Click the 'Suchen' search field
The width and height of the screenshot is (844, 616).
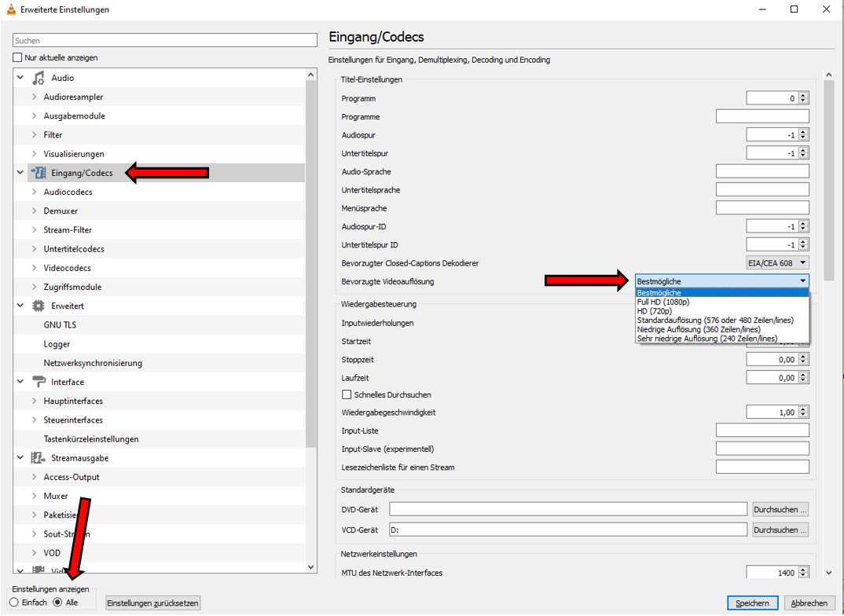point(164,40)
